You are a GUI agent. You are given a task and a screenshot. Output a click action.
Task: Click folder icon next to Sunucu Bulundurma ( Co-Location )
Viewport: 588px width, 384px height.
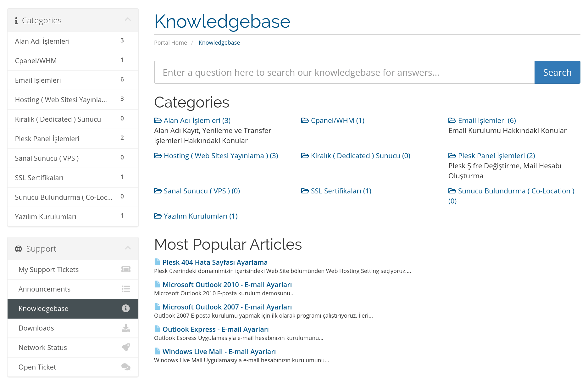(452, 191)
